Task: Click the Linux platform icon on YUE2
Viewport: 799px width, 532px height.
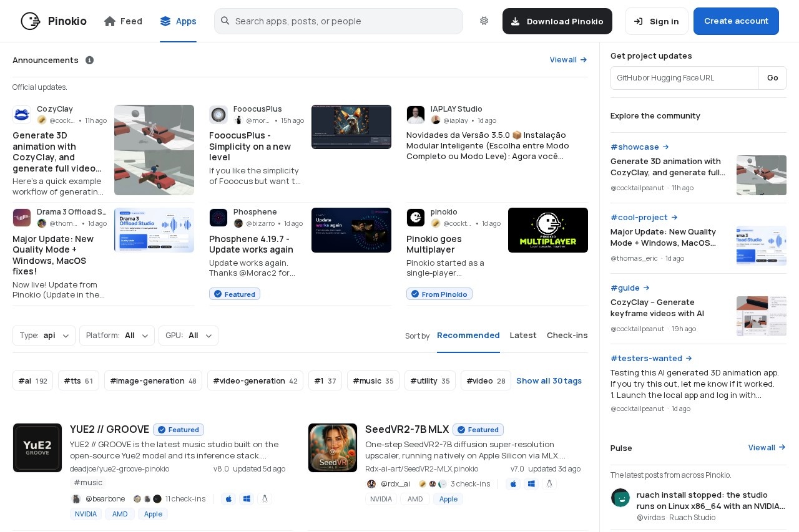Action: click(x=265, y=499)
